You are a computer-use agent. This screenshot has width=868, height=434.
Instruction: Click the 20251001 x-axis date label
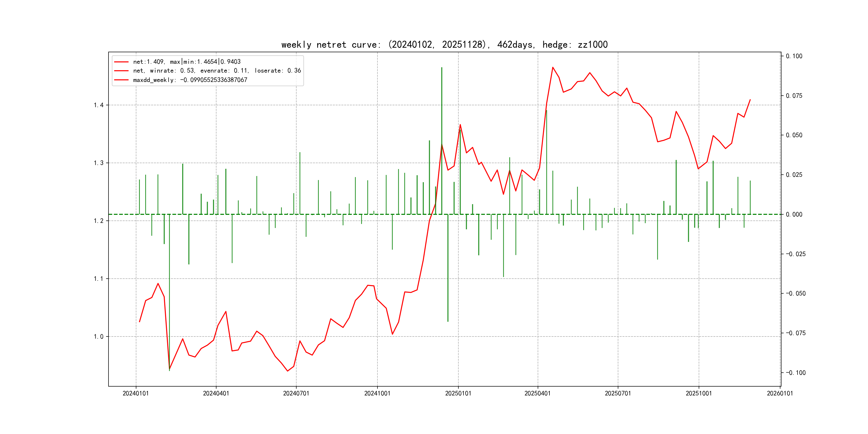[x=698, y=393]
